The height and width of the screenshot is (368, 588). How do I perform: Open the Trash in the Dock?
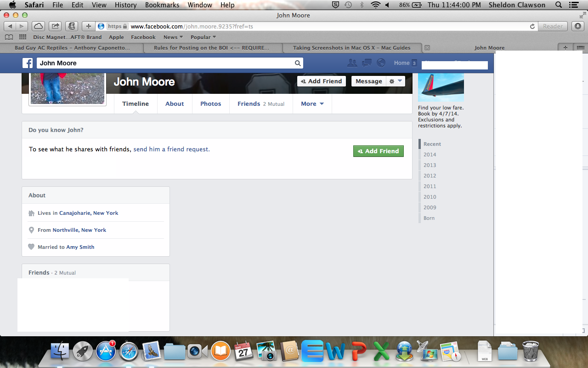coord(531,352)
